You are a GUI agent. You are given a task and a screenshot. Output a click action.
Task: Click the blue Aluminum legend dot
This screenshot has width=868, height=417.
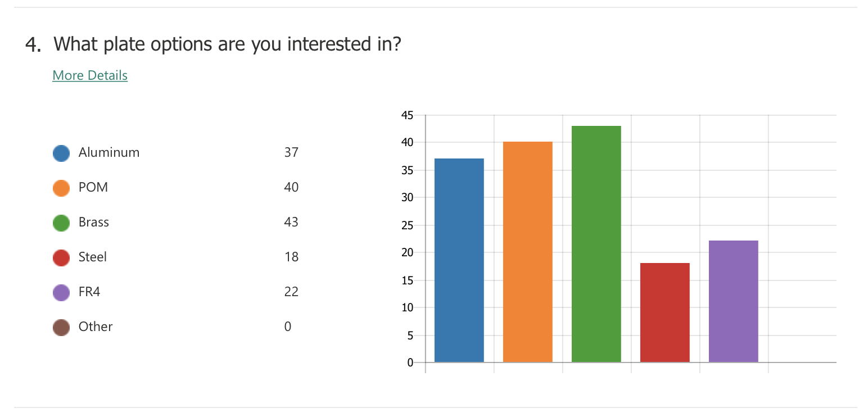point(61,153)
